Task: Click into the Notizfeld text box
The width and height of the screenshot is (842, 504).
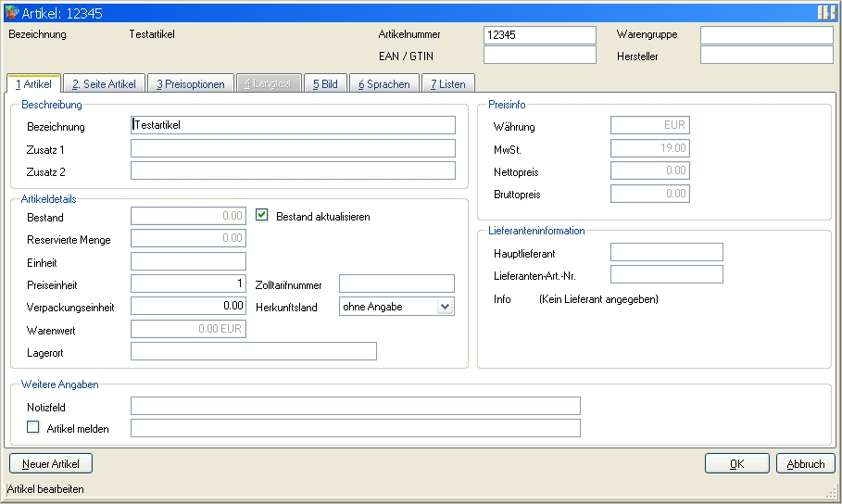Action: [355, 406]
